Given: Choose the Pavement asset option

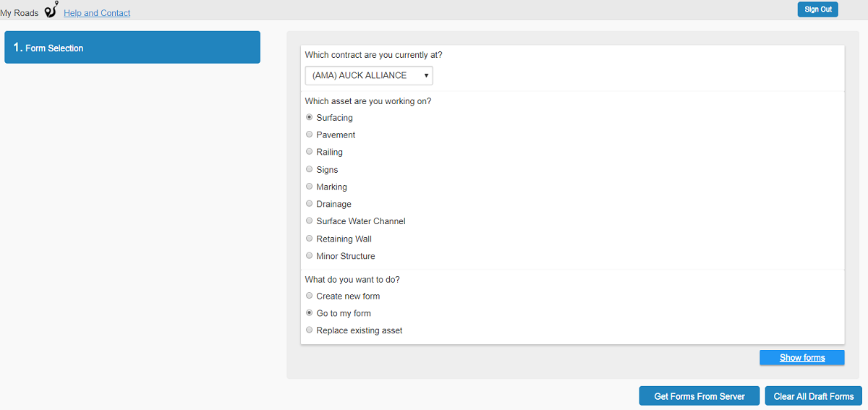Looking at the screenshot, I should (310, 134).
